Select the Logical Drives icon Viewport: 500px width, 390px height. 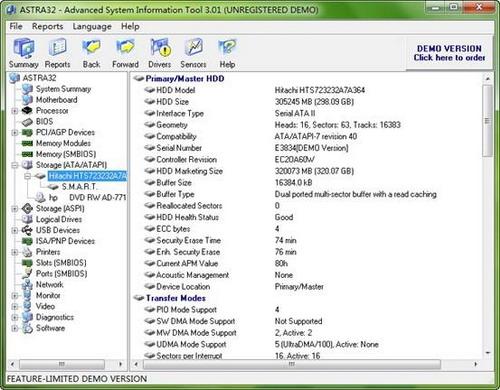[x=27, y=219]
